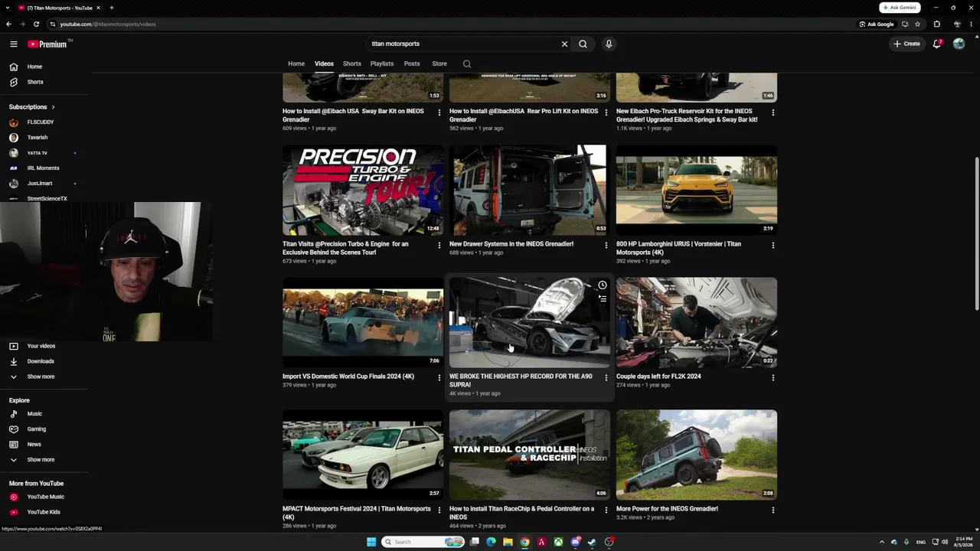Go back using the browser back arrow
Image resolution: width=980 pixels, height=551 pixels.
click(8, 24)
